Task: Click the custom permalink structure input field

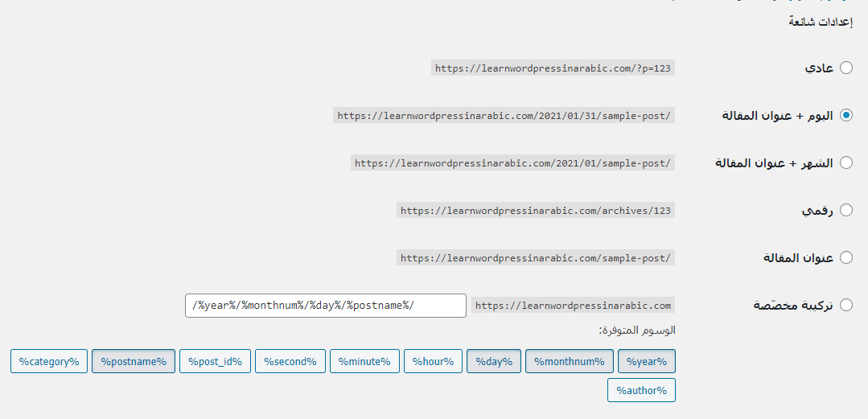Action: 326,306
